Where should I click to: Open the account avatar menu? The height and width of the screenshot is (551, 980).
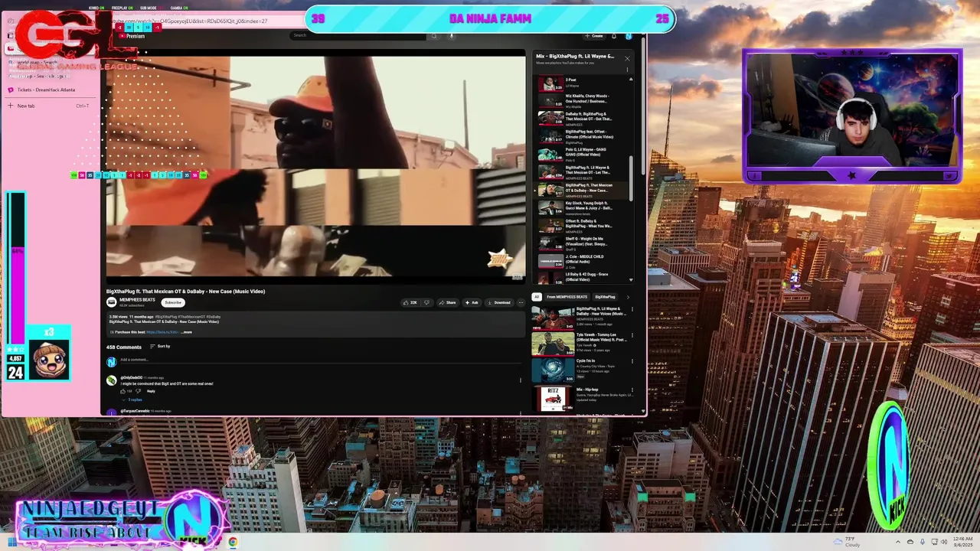coord(628,35)
